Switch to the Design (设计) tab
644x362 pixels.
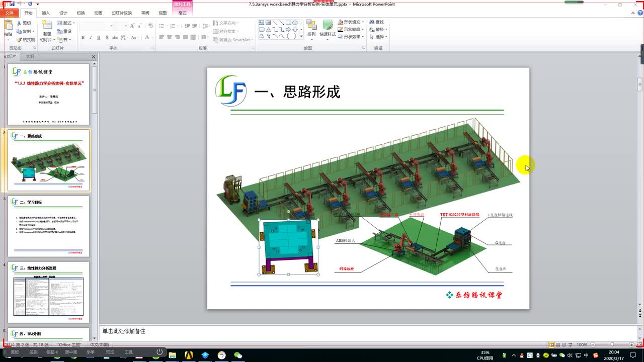point(63,13)
